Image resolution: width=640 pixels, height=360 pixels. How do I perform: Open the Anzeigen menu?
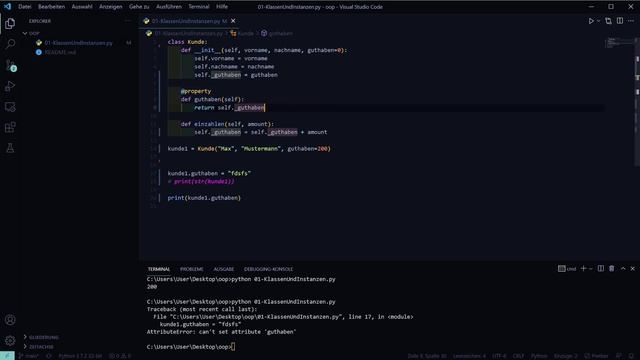coord(111,7)
